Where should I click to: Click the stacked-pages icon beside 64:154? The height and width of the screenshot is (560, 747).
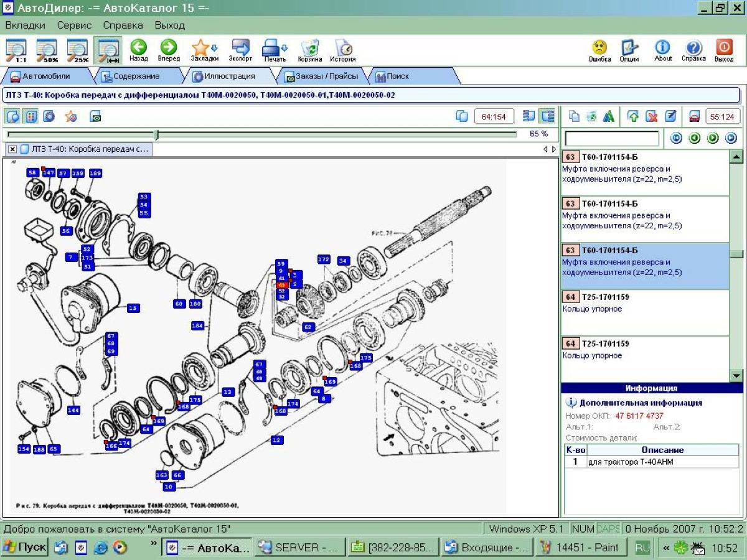[462, 116]
